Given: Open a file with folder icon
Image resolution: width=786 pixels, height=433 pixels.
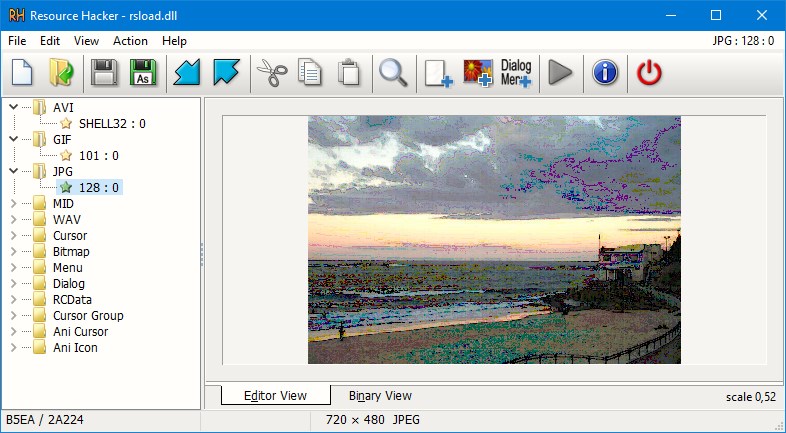Looking at the screenshot, I should [x=61, y=73].
